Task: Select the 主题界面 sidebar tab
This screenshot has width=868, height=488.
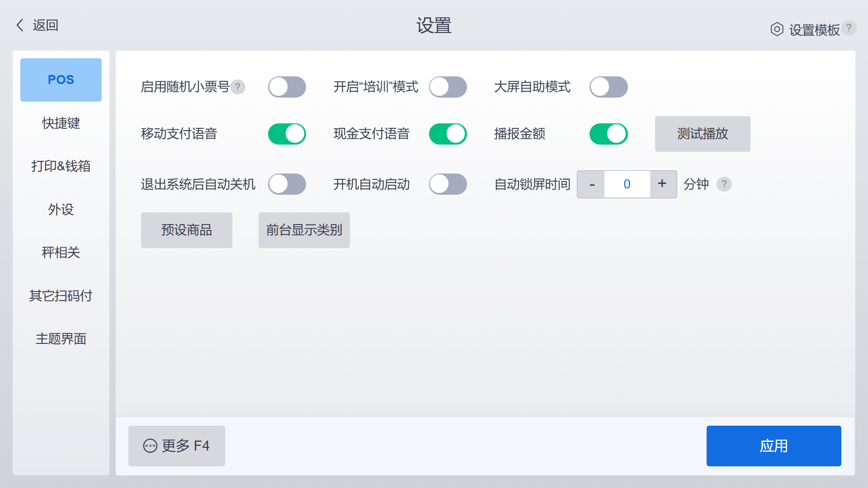Action: click(x=61, y=338)
